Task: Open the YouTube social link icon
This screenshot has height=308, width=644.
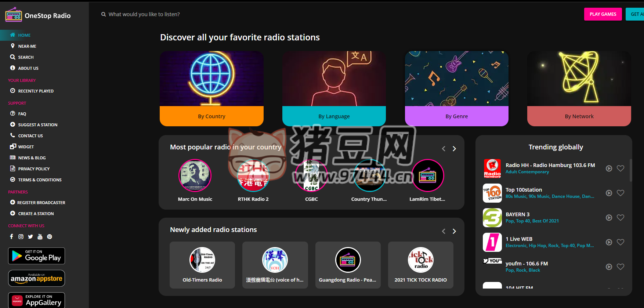Action: pos(40,237)
